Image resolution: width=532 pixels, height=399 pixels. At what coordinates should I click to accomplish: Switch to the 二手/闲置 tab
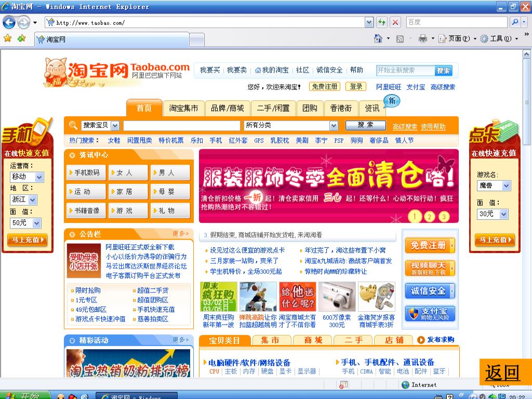(x=273, y=108)
